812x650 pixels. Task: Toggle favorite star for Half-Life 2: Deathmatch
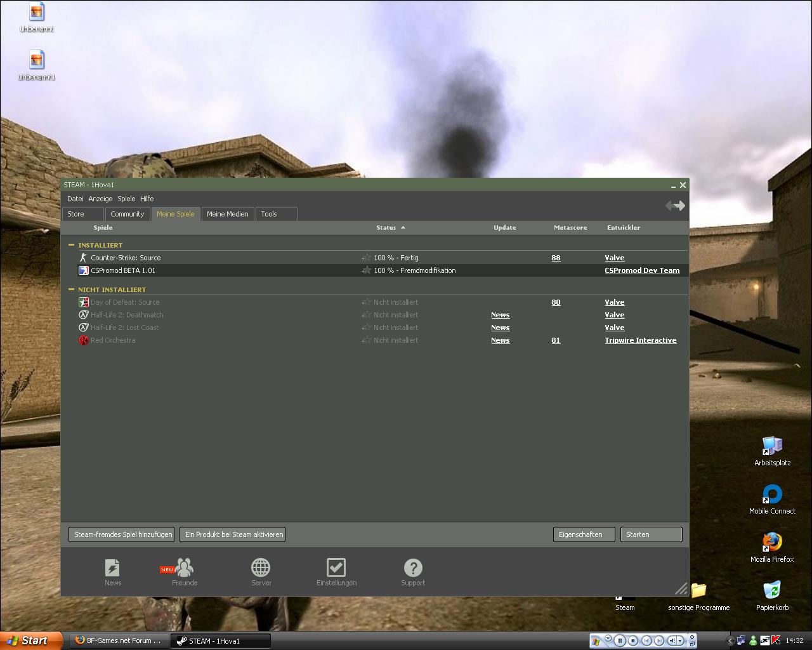366,315
